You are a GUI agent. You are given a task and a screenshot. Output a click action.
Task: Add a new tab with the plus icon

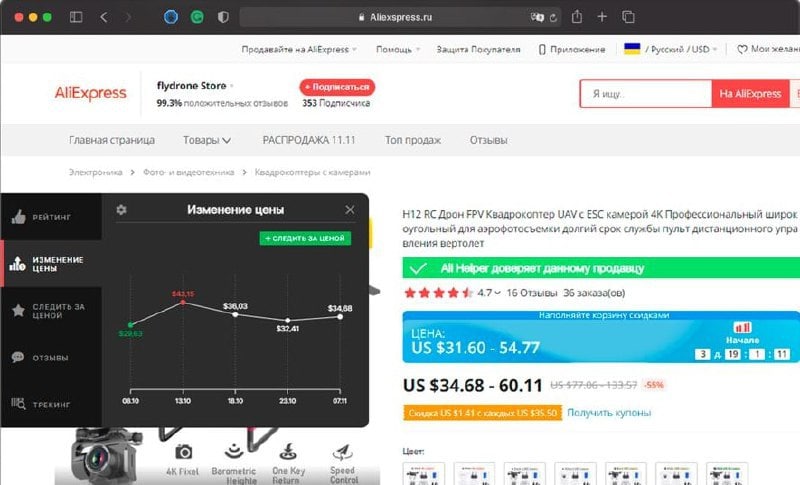pyautogui.click(x=602, y=17)
